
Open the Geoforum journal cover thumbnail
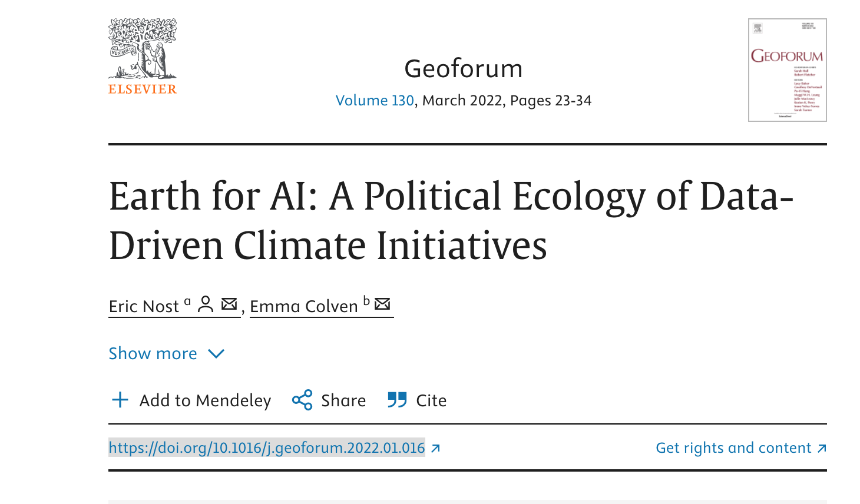click(787, 70)
